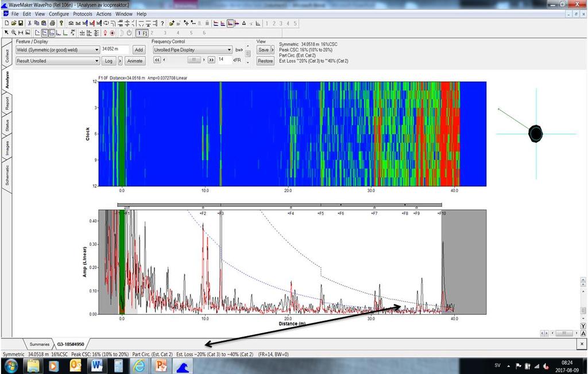Click the '>' expander next to Log

tap(120, 61)
